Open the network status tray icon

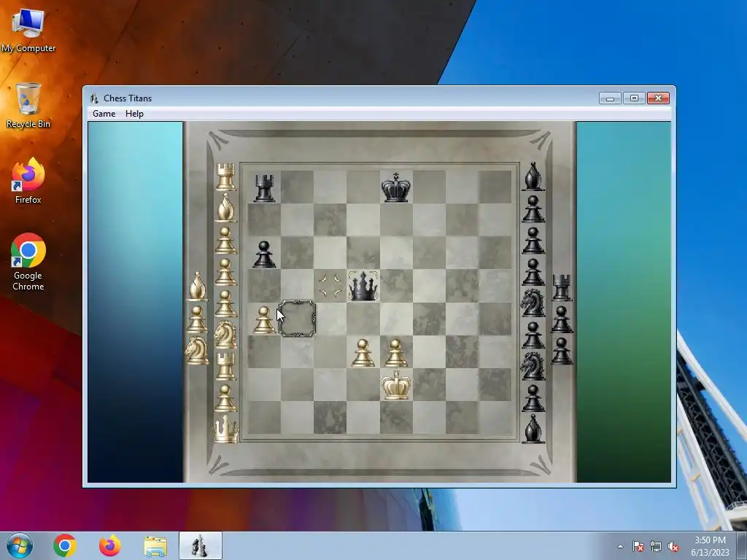[656, 546]
